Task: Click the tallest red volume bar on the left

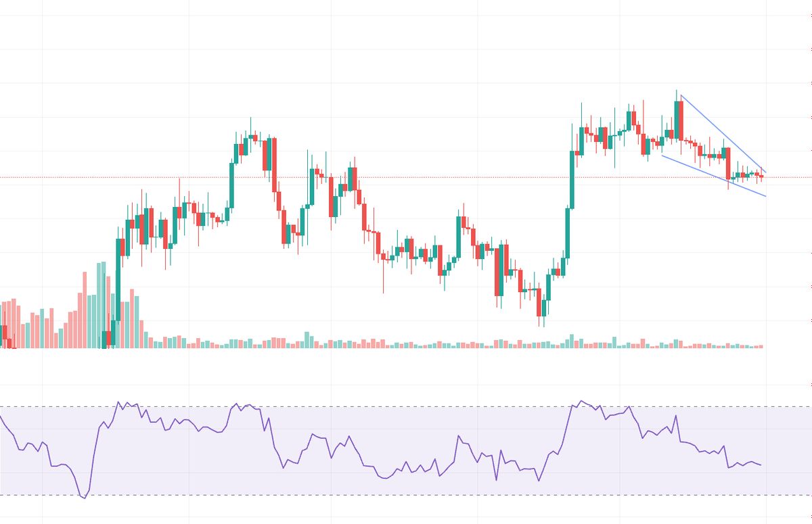Action: click(x=85, y=310)
